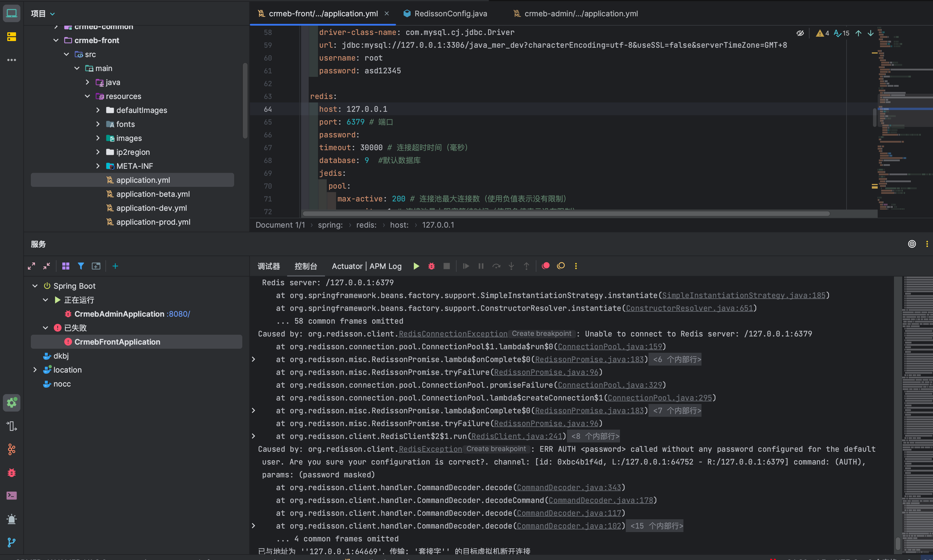Click the editor horizontal scrollbar
This screenshot has width=933, height=560.
coord(566,214)
